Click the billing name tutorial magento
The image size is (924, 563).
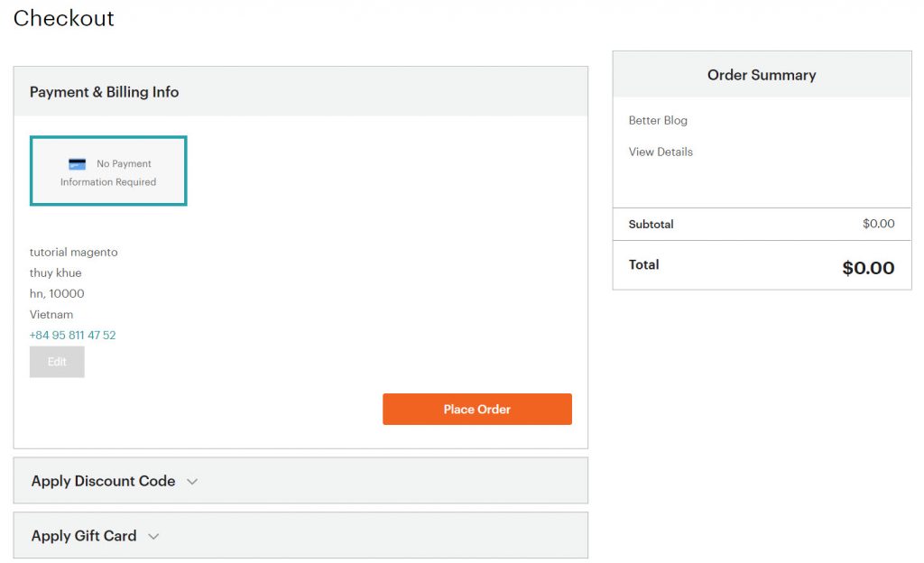pos(74,252)
